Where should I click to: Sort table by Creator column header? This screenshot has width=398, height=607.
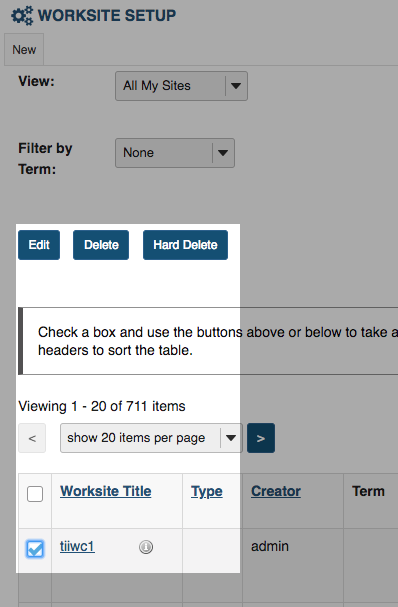point(276,491)
